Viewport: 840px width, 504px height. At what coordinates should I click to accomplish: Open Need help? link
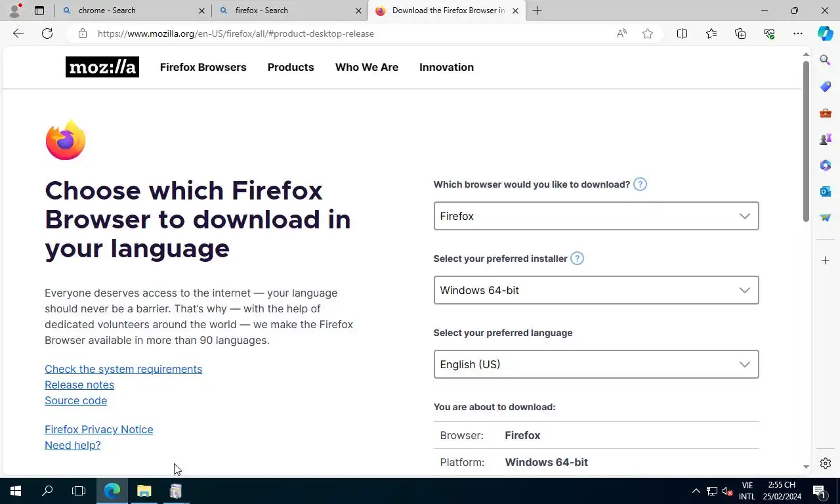[x=73, y=445]
